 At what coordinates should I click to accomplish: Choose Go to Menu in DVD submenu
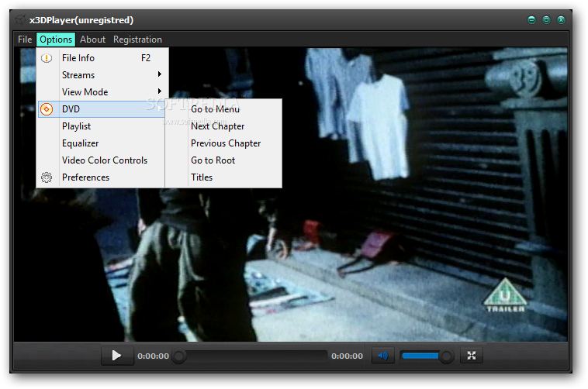[x=223, y=109]
